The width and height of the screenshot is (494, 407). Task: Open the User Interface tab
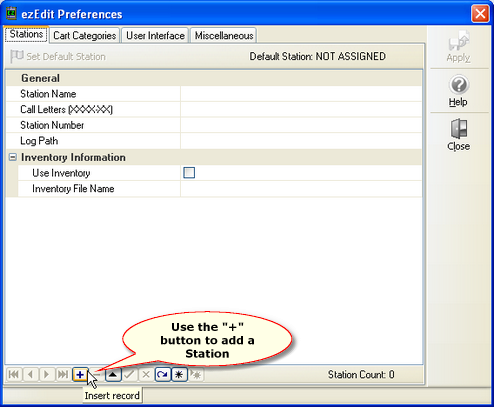[155, 35]
